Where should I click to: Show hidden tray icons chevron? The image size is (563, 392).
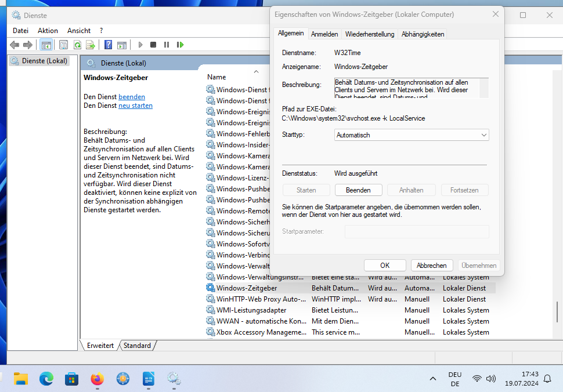433,379
